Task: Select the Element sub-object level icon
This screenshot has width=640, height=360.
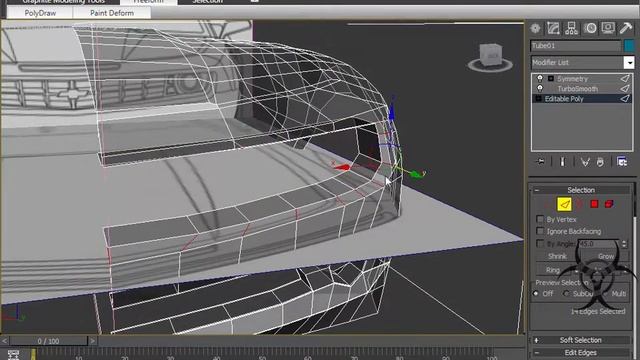Action: pyautogui.click(x=609, y=204)
